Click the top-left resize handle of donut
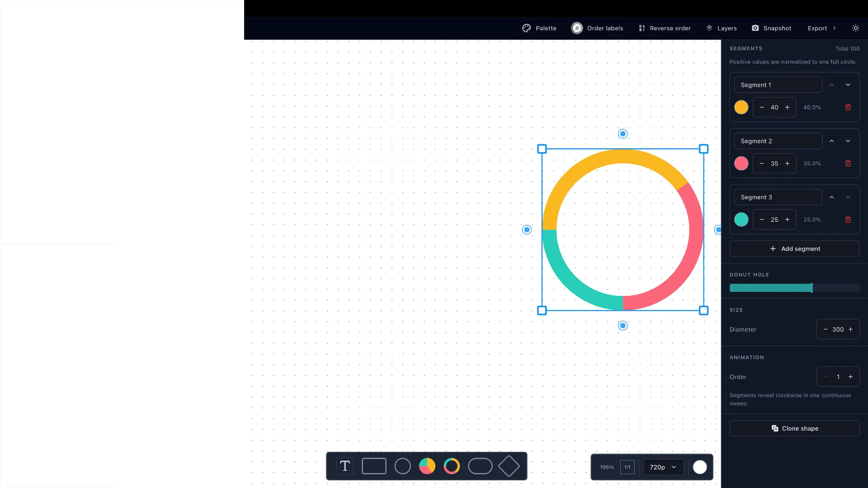This screenshot has width=868, height=488. [x=542, y=149]
